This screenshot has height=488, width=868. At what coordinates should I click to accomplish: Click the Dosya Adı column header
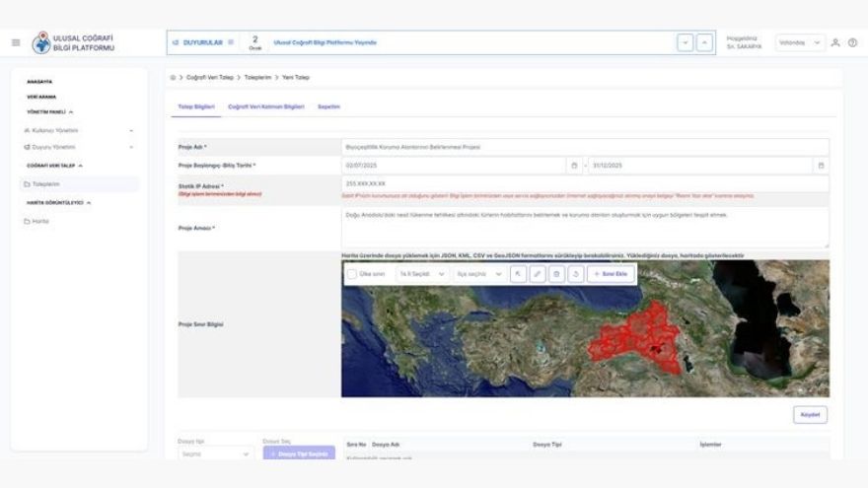click(x=386, y=445)
